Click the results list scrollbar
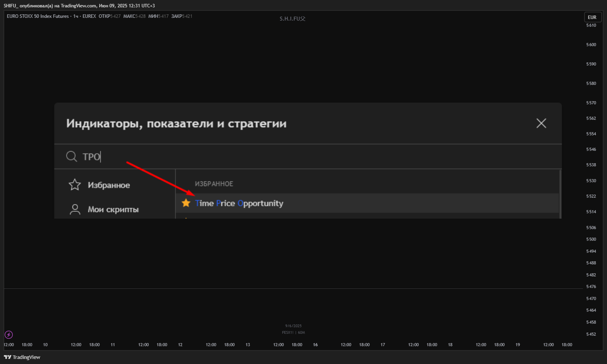 (x=560, y=194)
